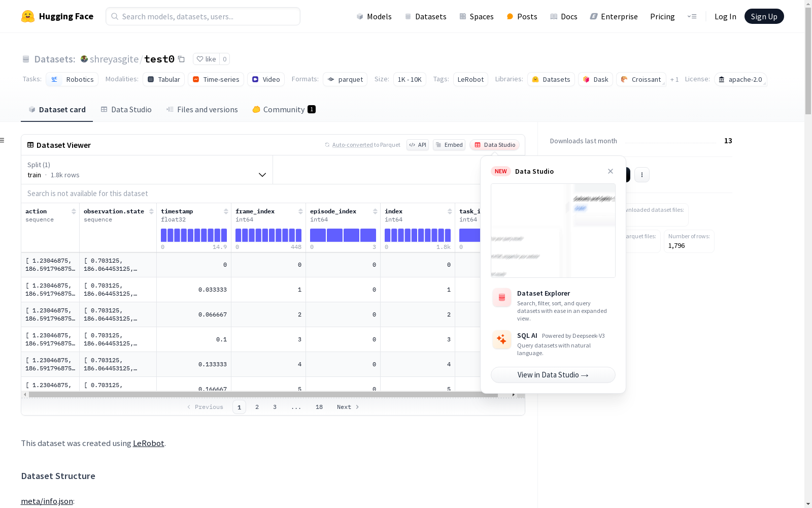The image size is (812, 508).
Task: Go to page 3 of table
Action: (x=275, y=407)
